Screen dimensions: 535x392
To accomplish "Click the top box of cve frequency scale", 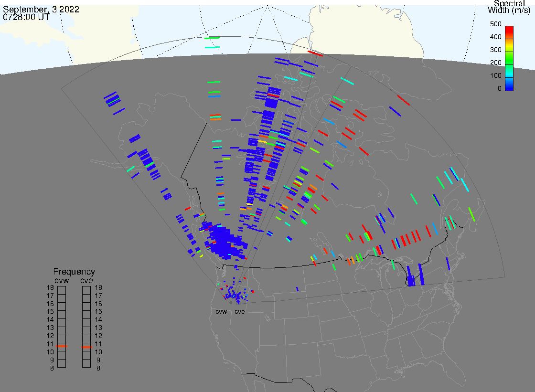I will click(x=86, y=290).
